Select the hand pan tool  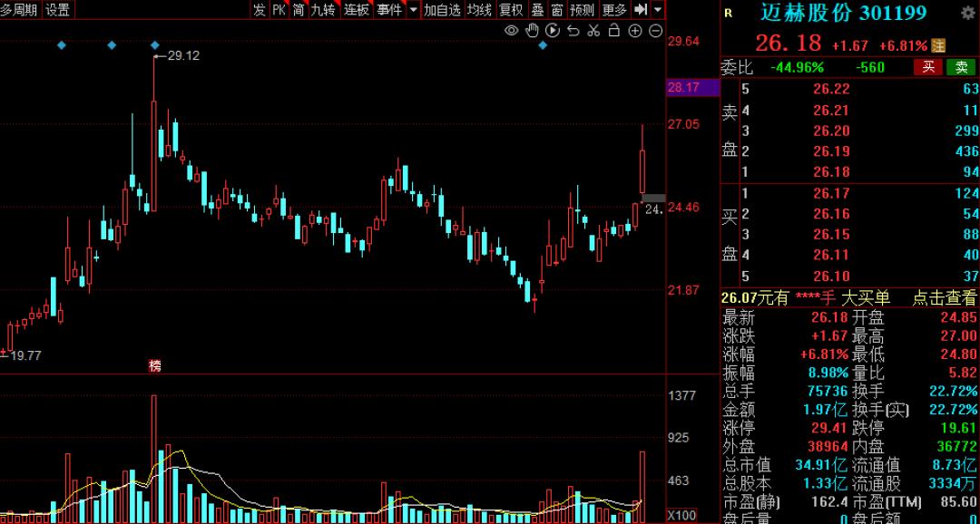[532, 31]
